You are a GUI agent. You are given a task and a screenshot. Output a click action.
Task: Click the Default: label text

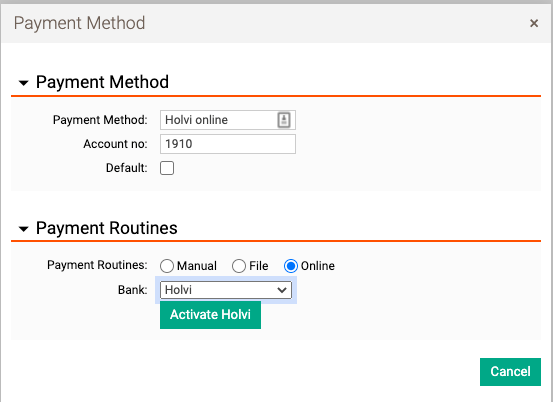[x=127, y=168]
